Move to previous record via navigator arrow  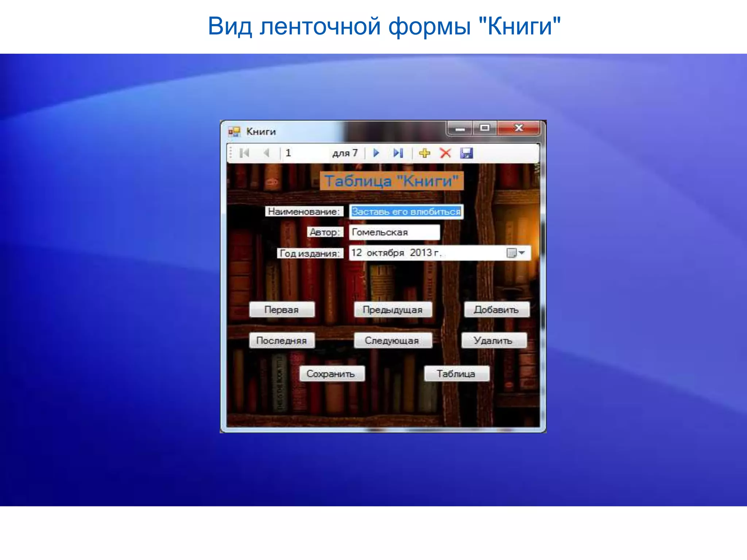pyautogui.click(x=267, y=153)
